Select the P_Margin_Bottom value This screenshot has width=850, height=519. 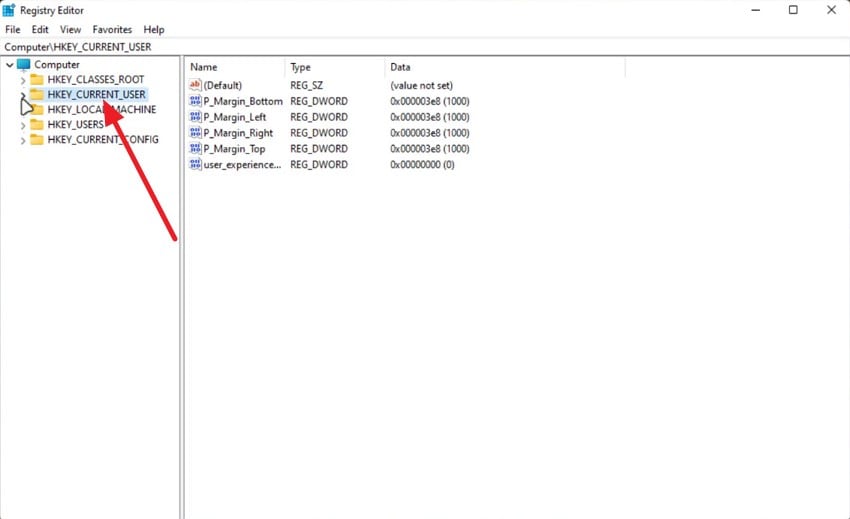click(243, 101)
